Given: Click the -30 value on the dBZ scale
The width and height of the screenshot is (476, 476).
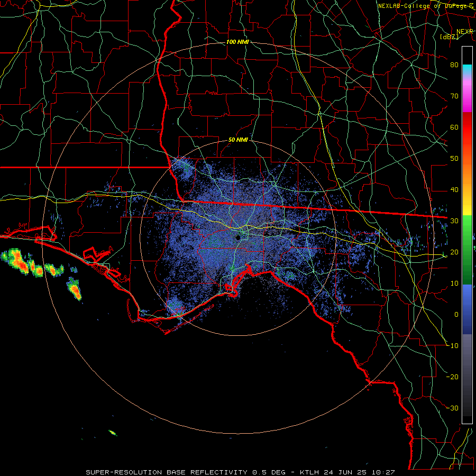Looking at the screenshot, I should point(452,408).
